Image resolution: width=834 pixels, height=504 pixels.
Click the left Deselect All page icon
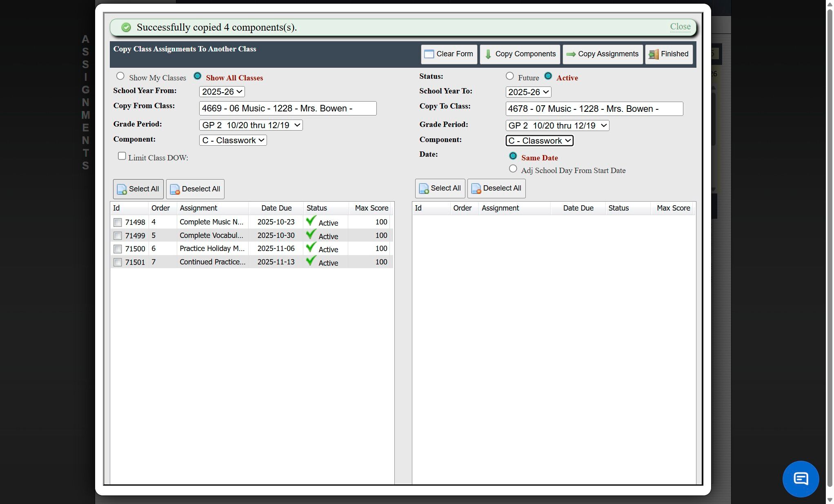tap(175, 189)
